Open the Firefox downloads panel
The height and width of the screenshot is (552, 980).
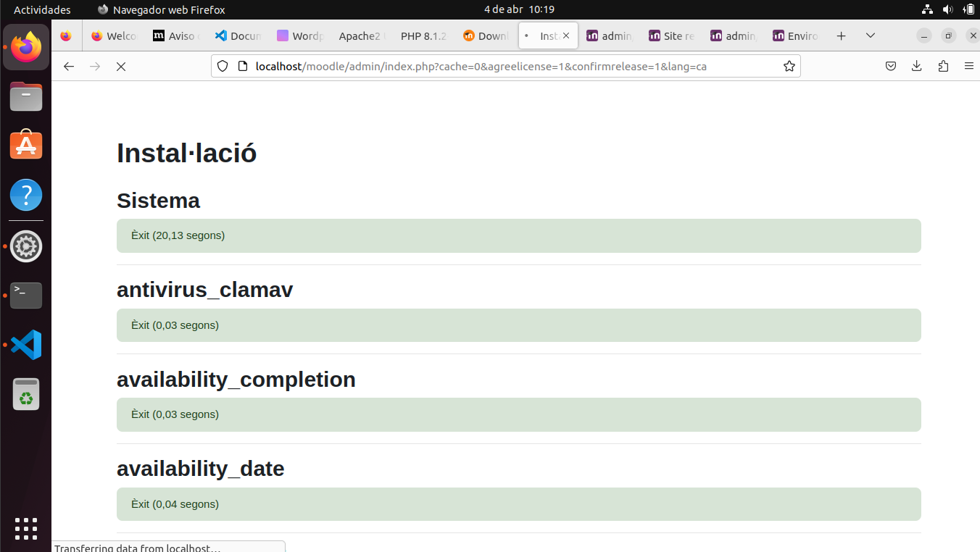[x=916, y=65]
